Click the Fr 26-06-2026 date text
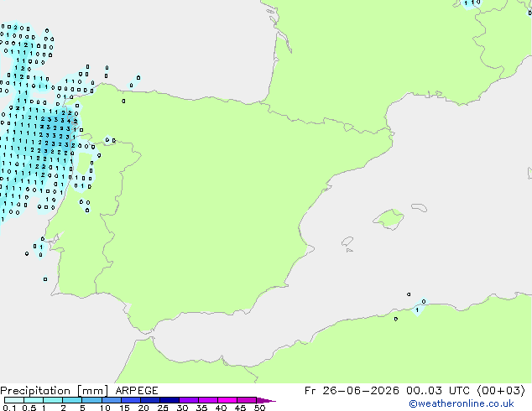The height and width of the screenshot is (411, 532). [x=352, y=391]
